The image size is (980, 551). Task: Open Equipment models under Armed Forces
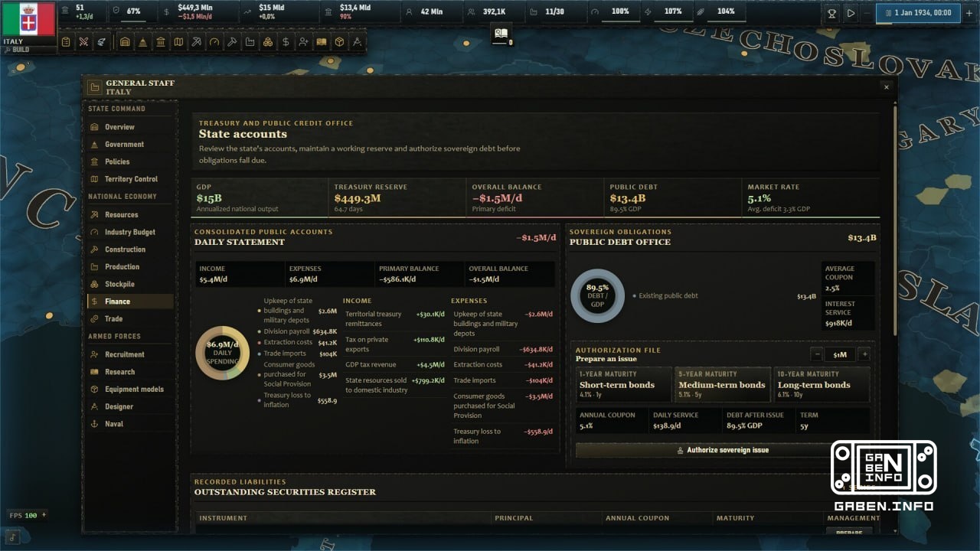point(130,389)
